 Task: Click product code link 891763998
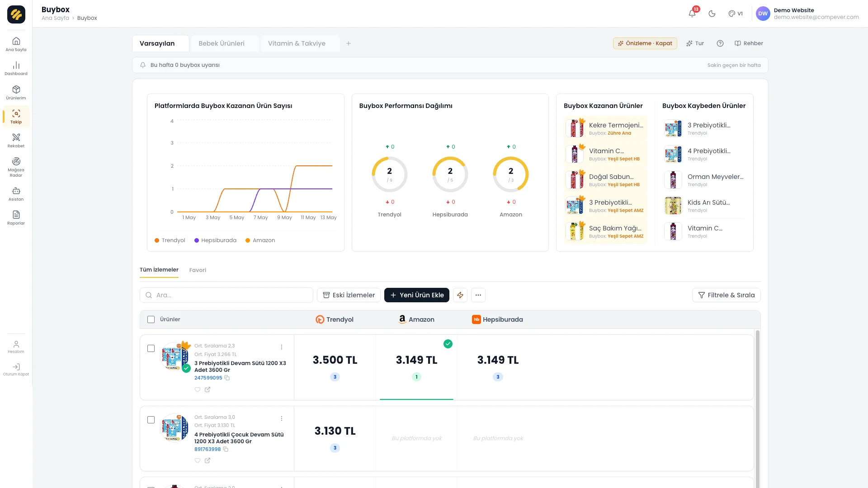[x=208, y=449]
